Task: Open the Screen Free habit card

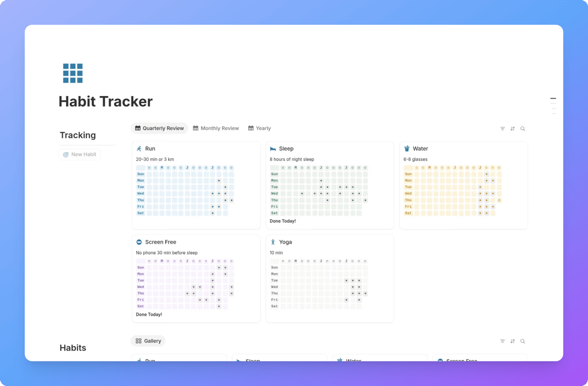Action: tap(161, 242)
